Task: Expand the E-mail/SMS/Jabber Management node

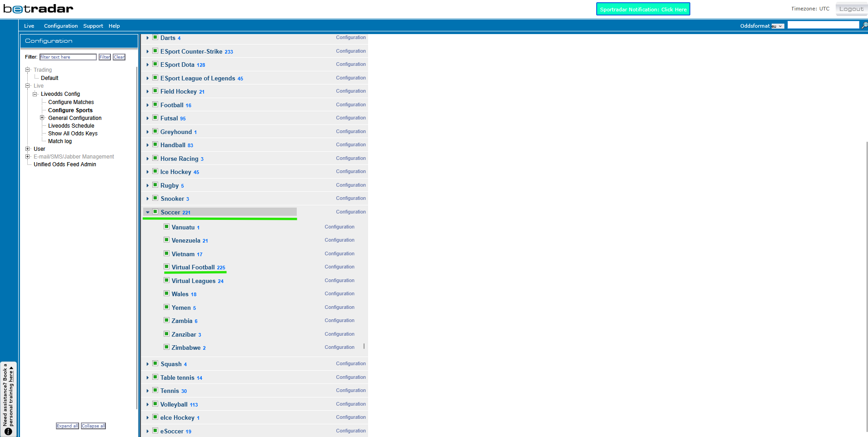Action: click(x=28, y=157)
